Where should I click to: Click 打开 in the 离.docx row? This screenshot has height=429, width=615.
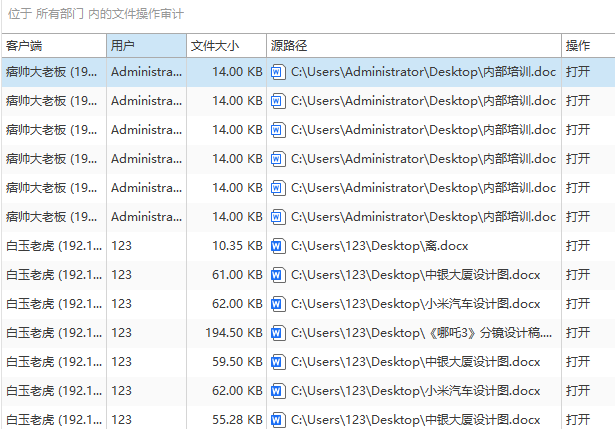click(x=578, y=246)
